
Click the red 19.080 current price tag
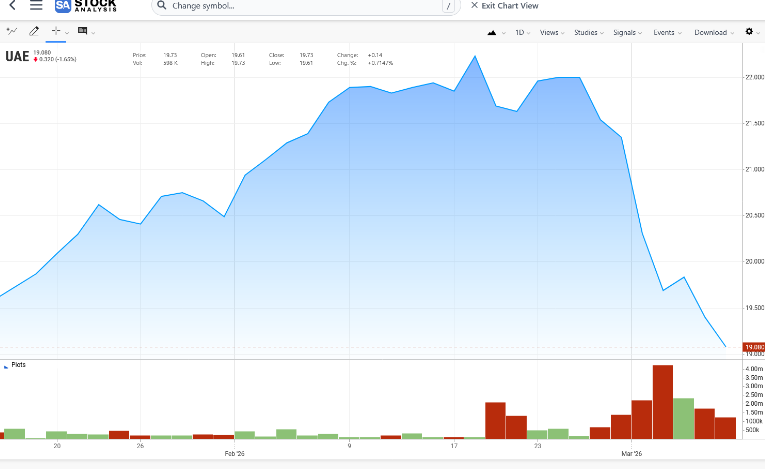pyautogui.click(x=754, y=347)
